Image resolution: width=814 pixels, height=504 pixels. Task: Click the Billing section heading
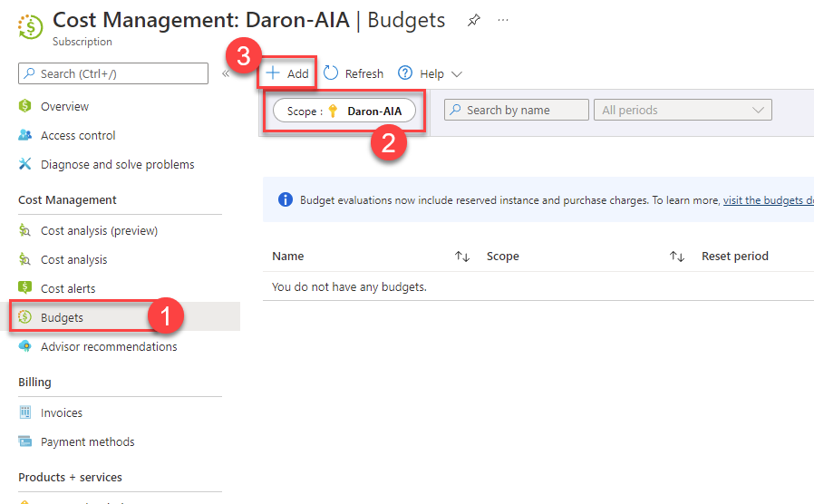tap(34, 383)
